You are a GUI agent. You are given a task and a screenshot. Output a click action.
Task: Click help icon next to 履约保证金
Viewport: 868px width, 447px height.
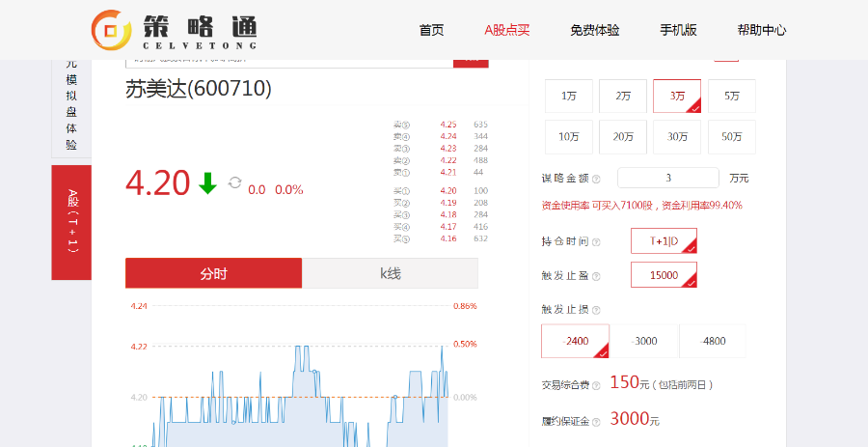pos(596,422)
